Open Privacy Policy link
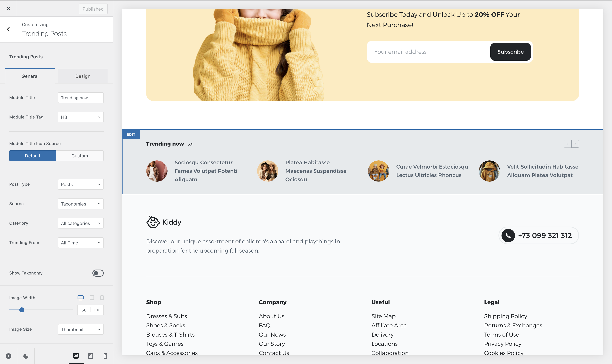 (x=503, y=344)
